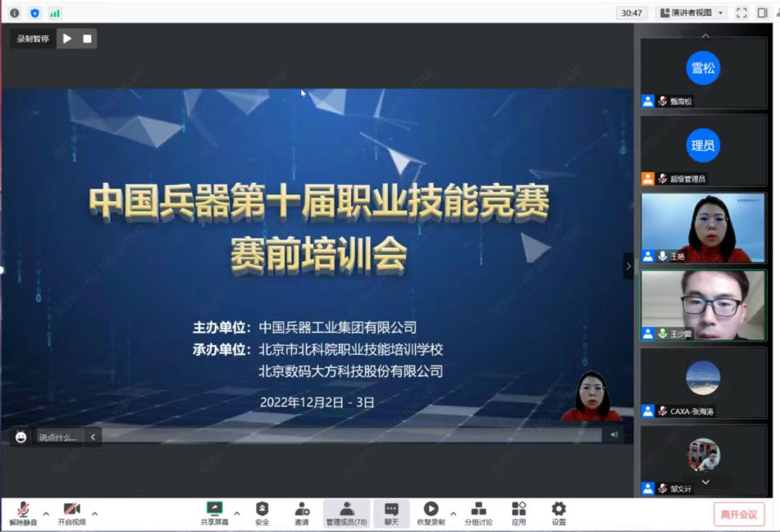
Task: Click the 邀请 invite icon
Action: pyautogui.click(x=302, y=512)
